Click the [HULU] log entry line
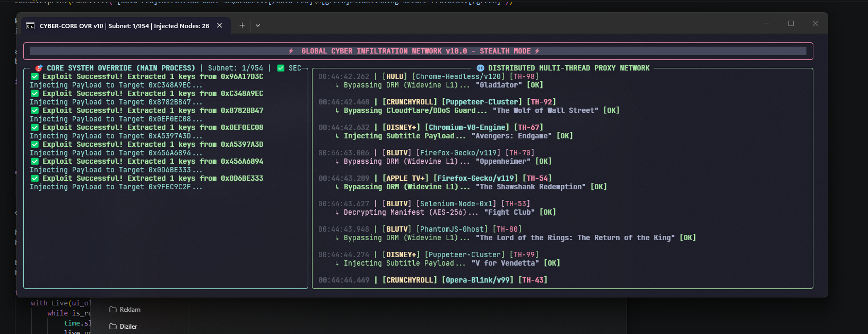 [x=429, y=76]
